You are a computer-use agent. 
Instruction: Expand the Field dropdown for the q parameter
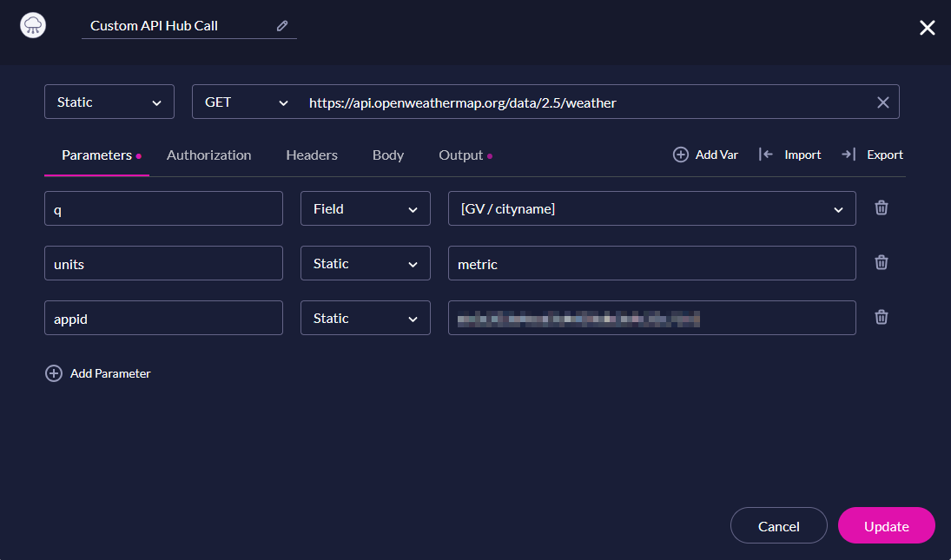click(365, 208)
